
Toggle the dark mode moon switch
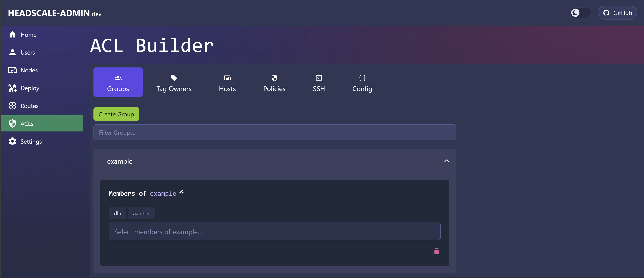coord(580,13)
